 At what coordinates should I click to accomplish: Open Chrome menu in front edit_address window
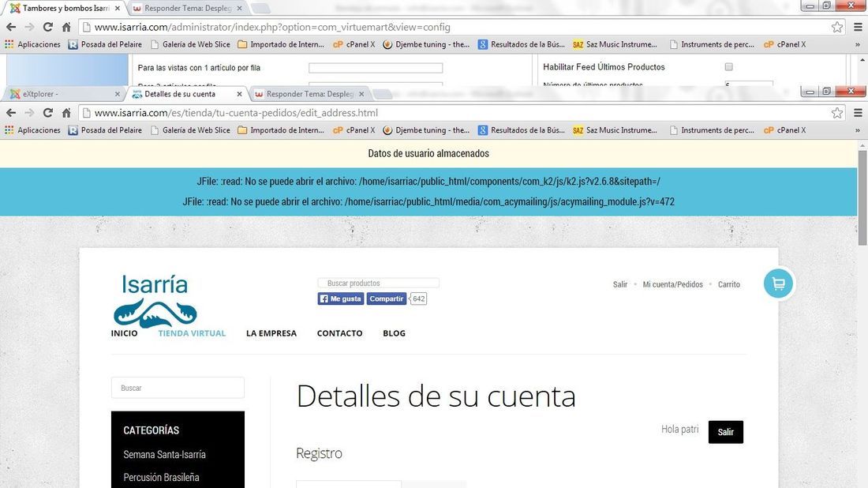pyautogui.click(x=858, y=113)
